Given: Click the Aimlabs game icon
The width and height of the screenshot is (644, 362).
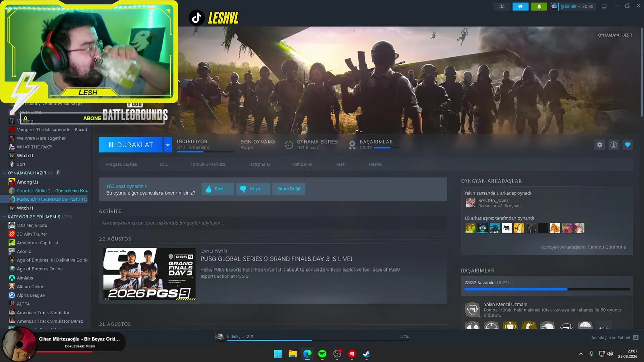Looking at the screenshot, I should 12,278.
